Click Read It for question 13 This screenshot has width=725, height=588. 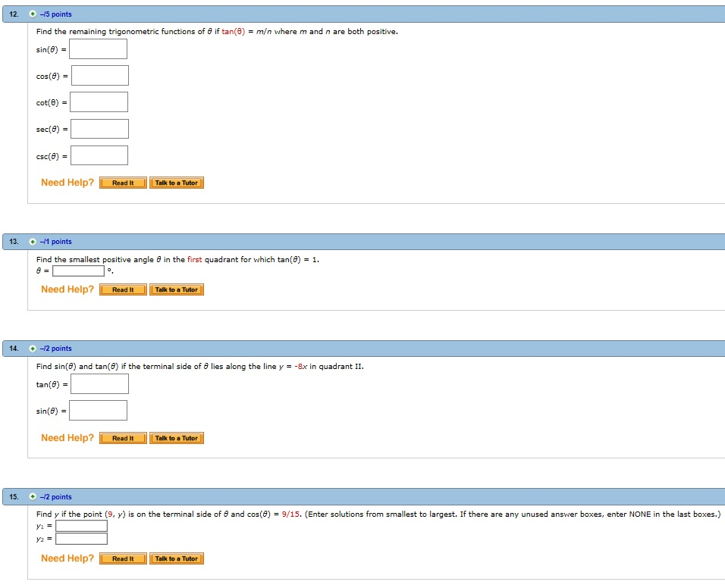point(122,289)
